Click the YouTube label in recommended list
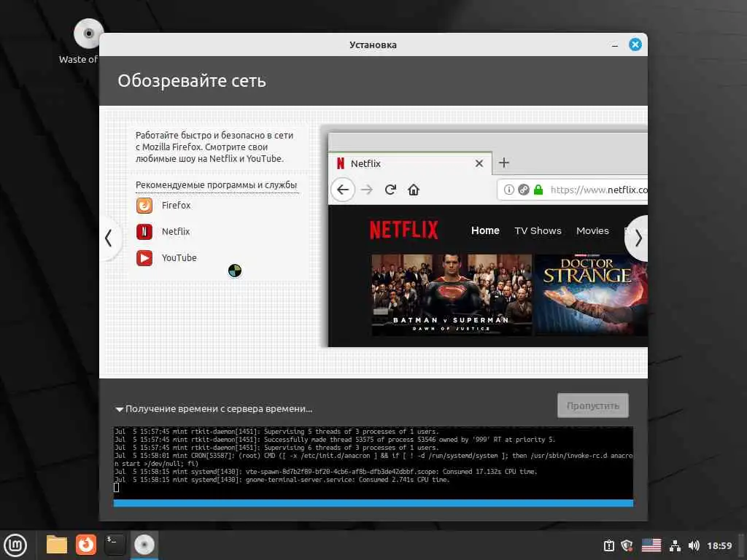 point(179,257)
